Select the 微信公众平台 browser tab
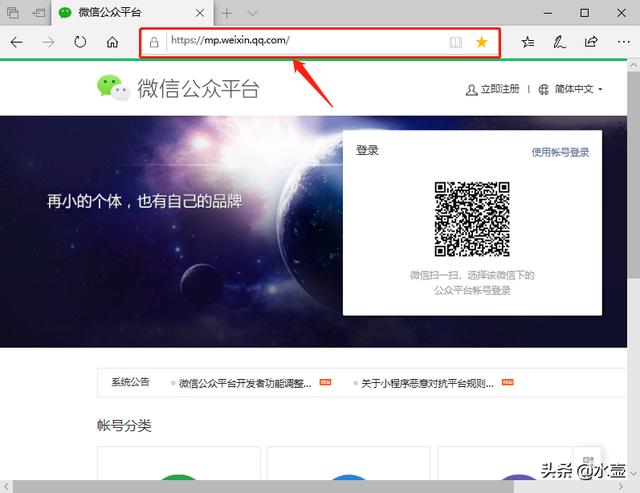This screenshot has width=640, height=493. (x=133, y=13)
